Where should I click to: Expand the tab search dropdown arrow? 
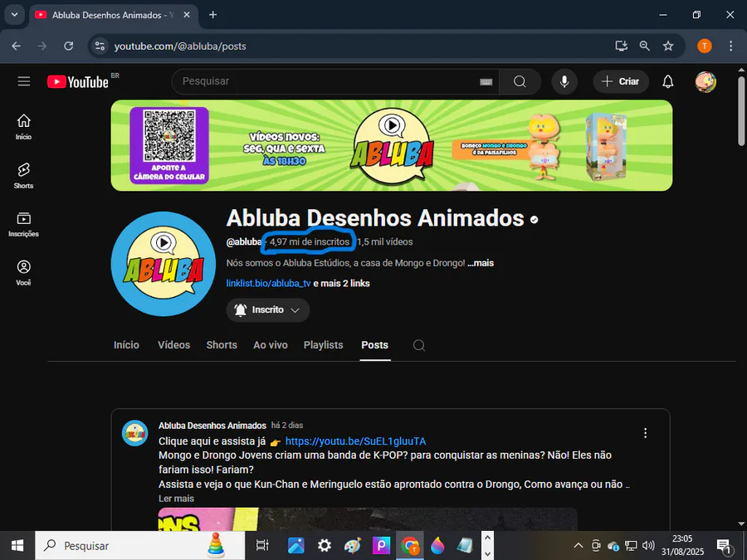14,15
